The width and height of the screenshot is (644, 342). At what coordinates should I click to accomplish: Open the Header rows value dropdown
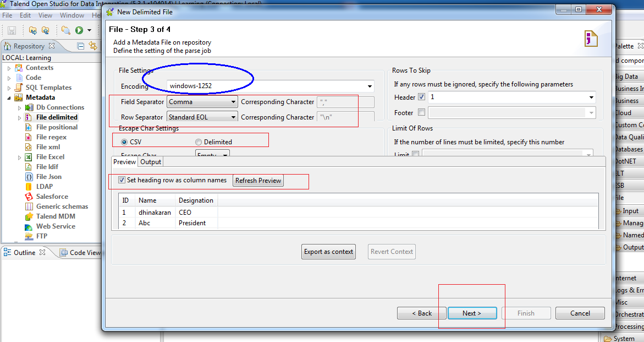[x=591, y=97]
